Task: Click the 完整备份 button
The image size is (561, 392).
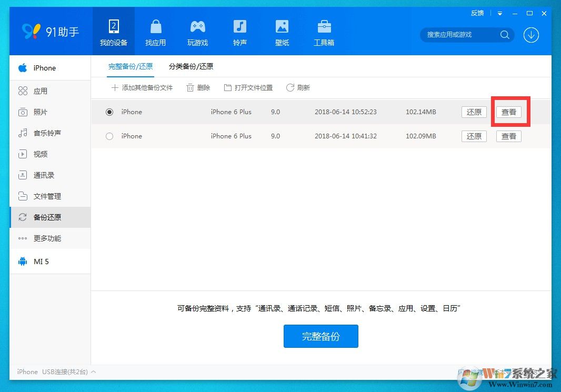Action: click(x=320, y=336)
